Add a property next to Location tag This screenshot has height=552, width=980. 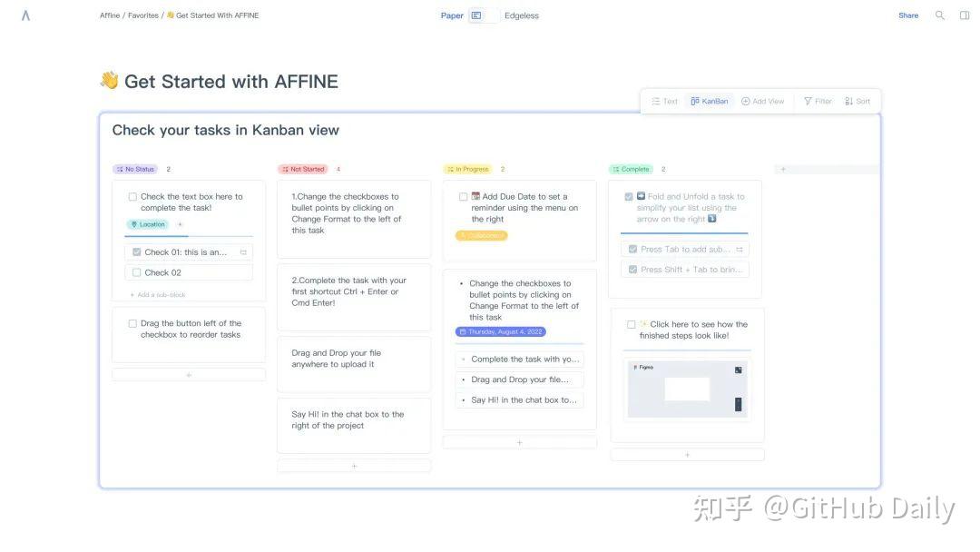tap(180, 224)
